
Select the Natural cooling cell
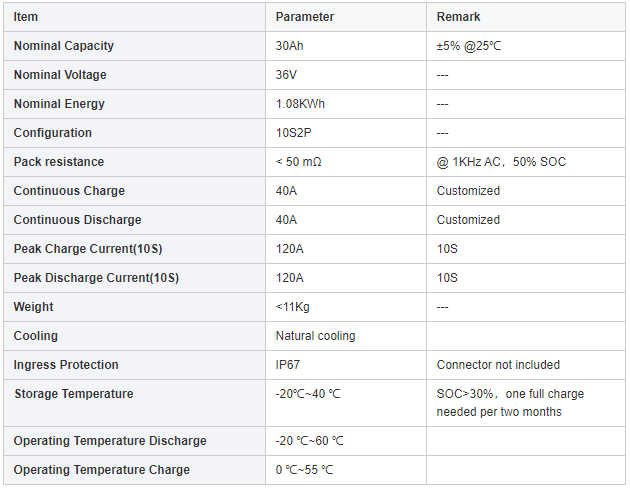tap(315, 336)
